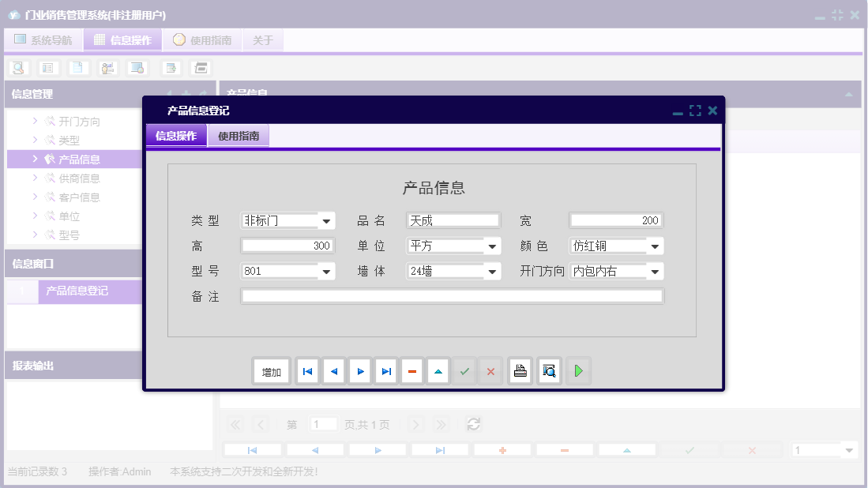
Task: Go to previous record with the blue arrow icon
Action: tap(333, 371)
